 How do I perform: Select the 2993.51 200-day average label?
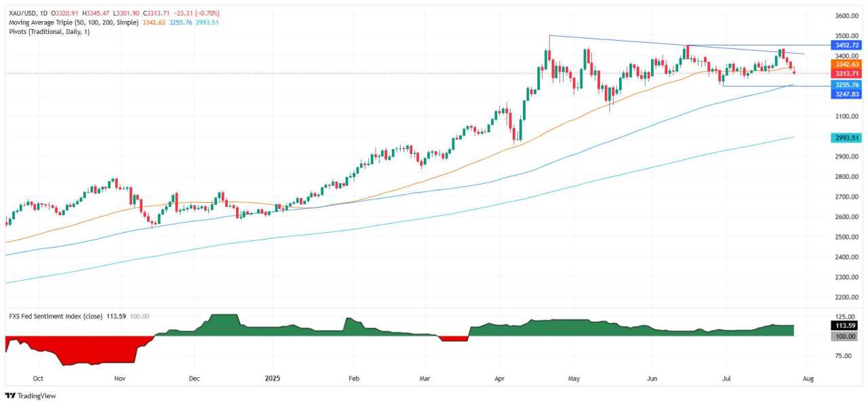pyautogui.click(x=846, y=138)
